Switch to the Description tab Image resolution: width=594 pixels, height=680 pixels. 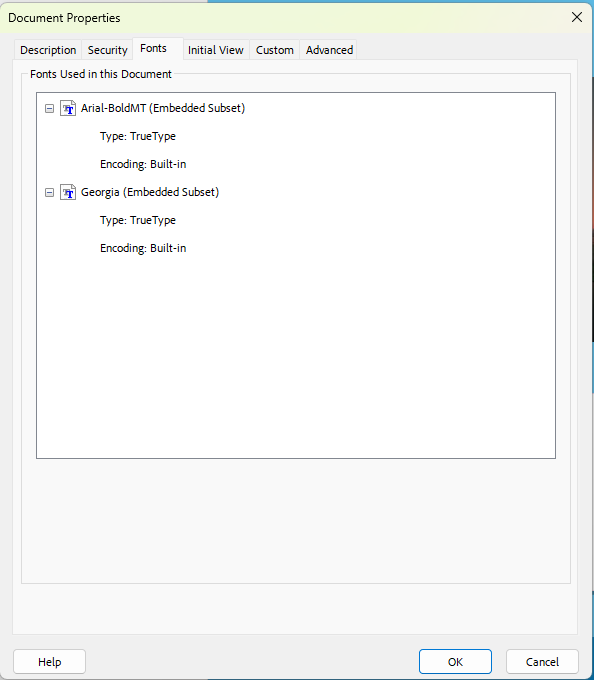(48, 50)
